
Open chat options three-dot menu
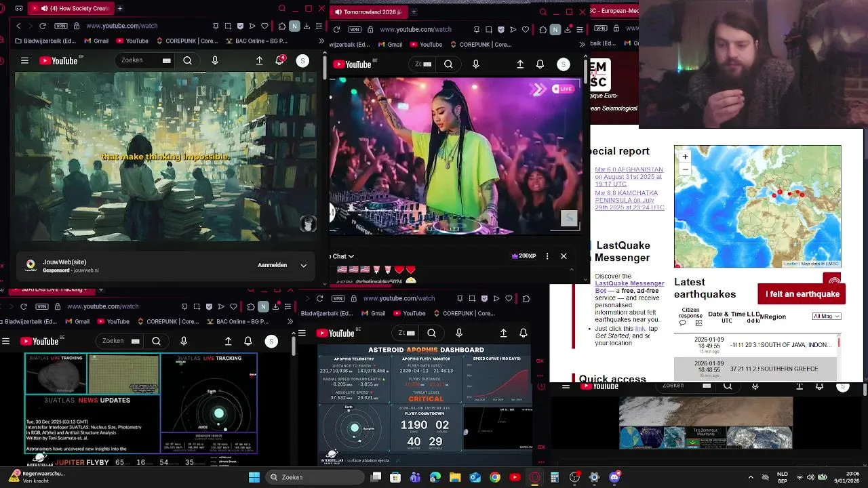coord(547,256)
